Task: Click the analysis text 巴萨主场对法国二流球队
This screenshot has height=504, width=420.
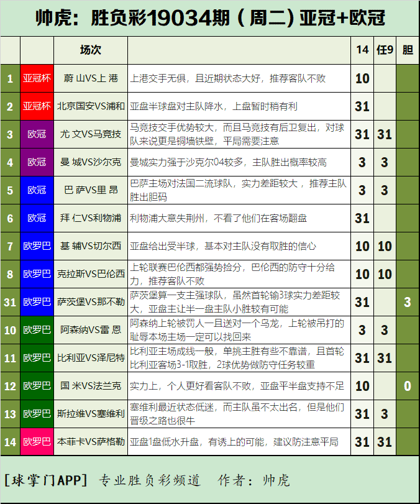Action: (181, 183)
